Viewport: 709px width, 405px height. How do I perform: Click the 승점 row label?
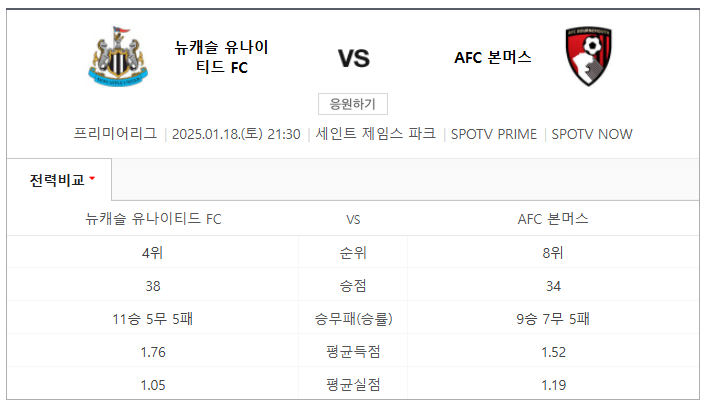353,285
